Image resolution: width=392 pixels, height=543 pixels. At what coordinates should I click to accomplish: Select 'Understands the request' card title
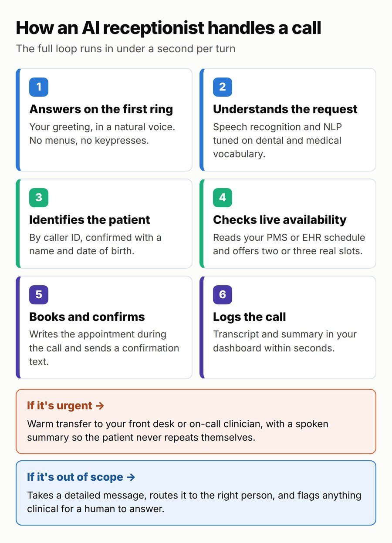pos(285,109)
